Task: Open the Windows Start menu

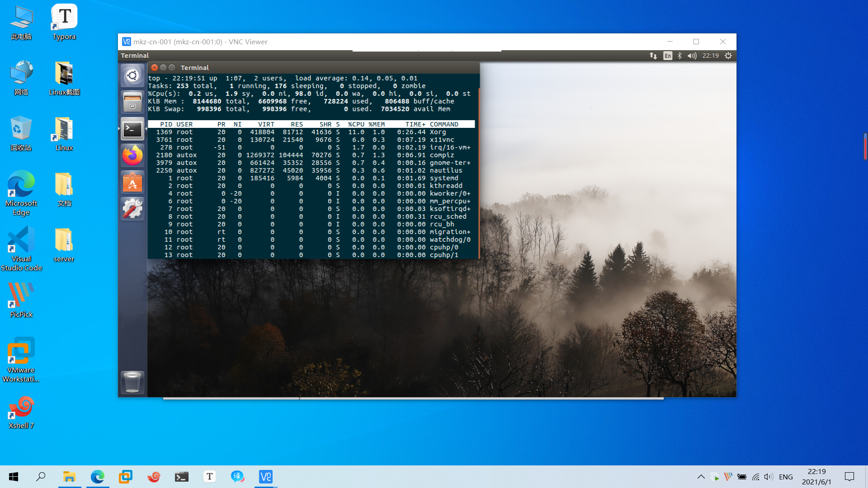Action: tap(13, 477)
